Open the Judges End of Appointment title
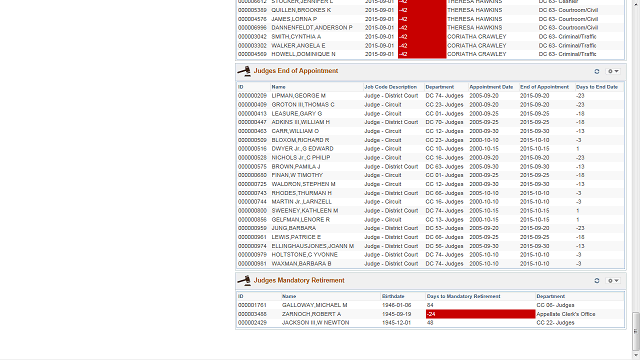This screenshot has width=640, height=360. [x=296, y=71]
